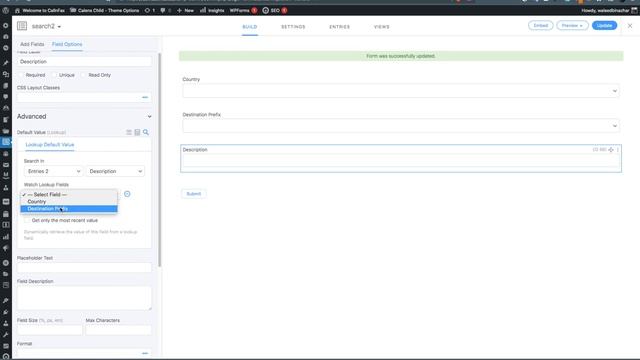
Task: Click the Field Description textarea
Action: (x=84, y=298)
